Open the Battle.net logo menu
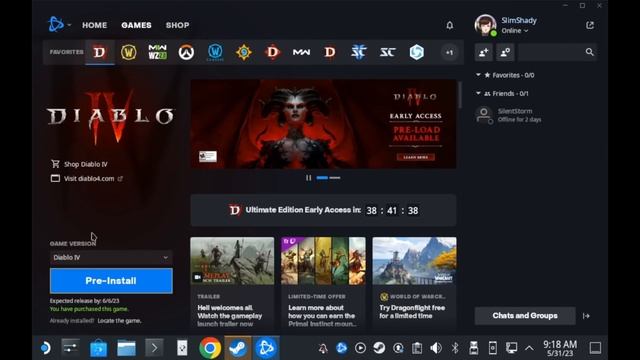Viewport: 640px width, 360px height. 59,24
